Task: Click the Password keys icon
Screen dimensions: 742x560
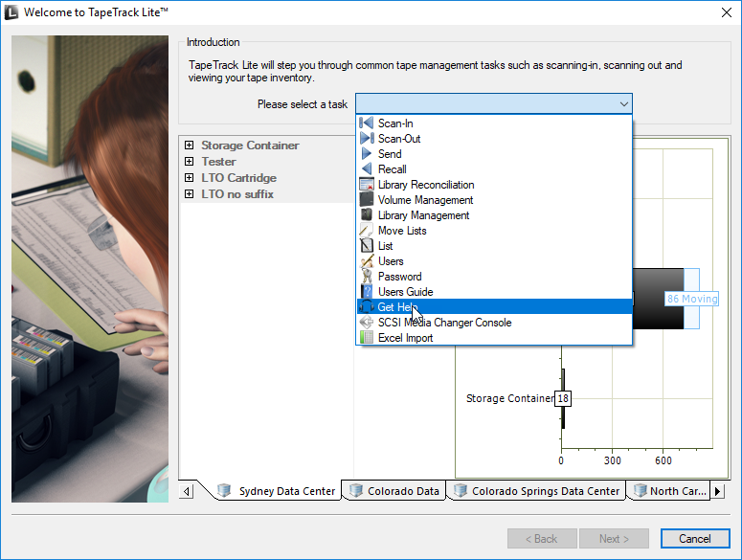Action: (x=367, y=277)
